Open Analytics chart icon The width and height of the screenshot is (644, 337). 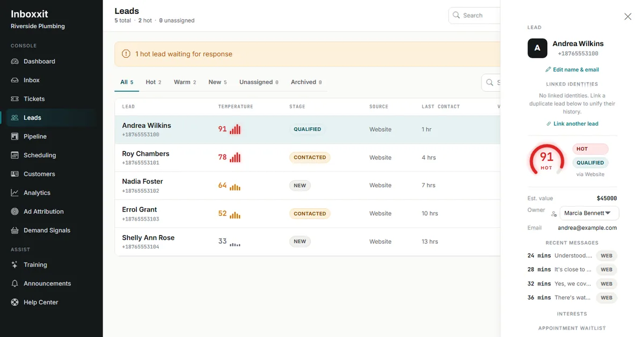tap(15, 193)
